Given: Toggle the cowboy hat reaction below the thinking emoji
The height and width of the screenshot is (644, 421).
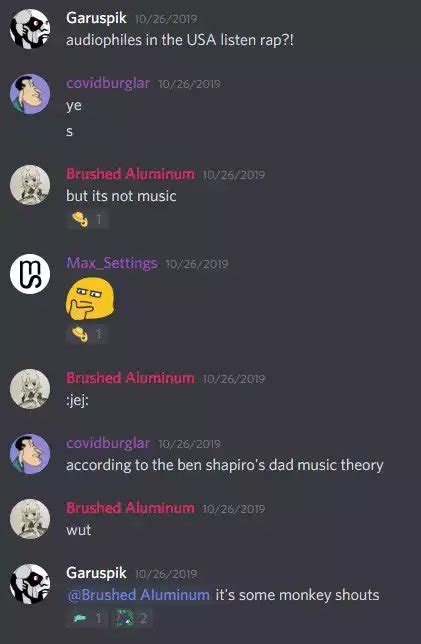Looking at the screenshot, I should [87, 334].
